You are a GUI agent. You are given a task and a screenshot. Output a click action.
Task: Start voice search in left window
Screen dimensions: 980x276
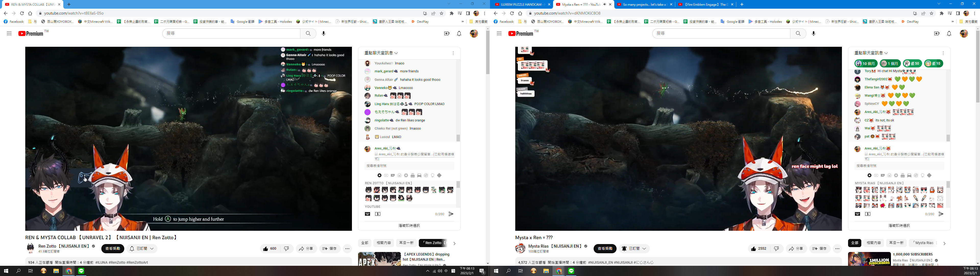pos(324,33)
